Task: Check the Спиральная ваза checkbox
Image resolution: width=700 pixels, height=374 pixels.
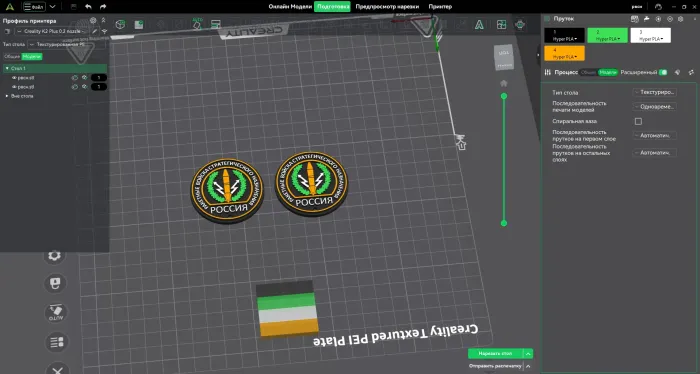Action: [638, 121]
